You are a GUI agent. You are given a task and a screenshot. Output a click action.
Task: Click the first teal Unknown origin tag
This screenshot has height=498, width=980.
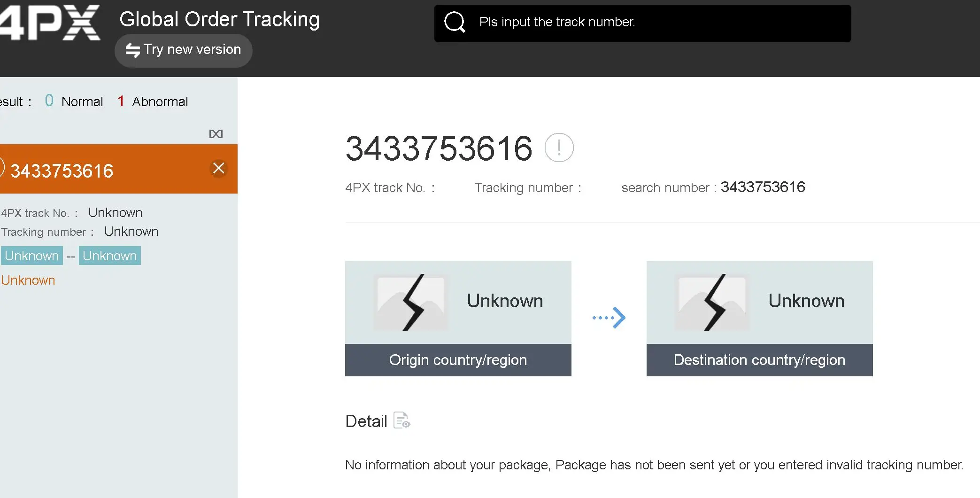[x=32, y=256]
